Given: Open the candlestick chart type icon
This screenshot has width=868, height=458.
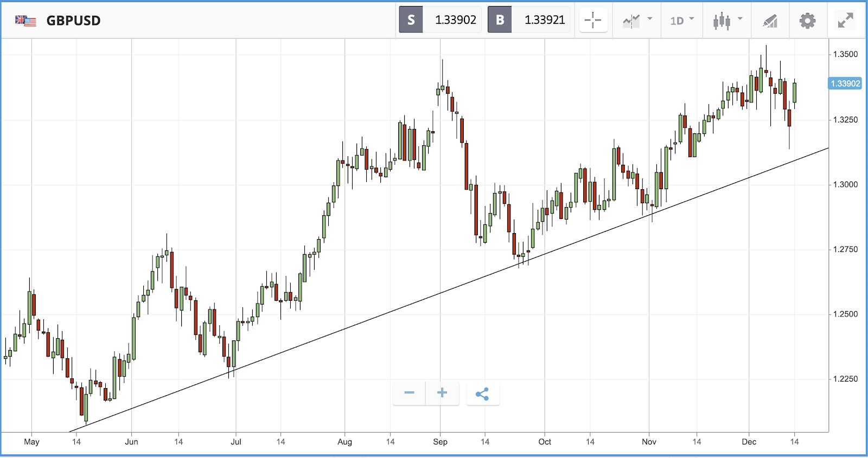Looking at the screenshot, I should pyautogui.click(x=722, y=21).
